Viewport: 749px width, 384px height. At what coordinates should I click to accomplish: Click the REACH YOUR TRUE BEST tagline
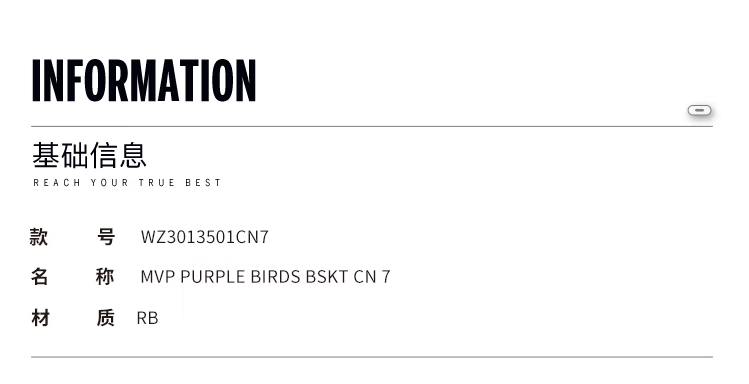[127, 183]
